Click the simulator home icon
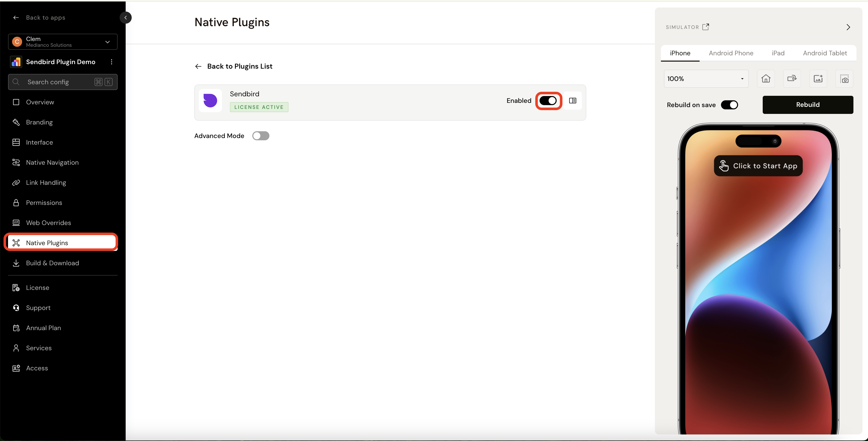 [765, 78]
